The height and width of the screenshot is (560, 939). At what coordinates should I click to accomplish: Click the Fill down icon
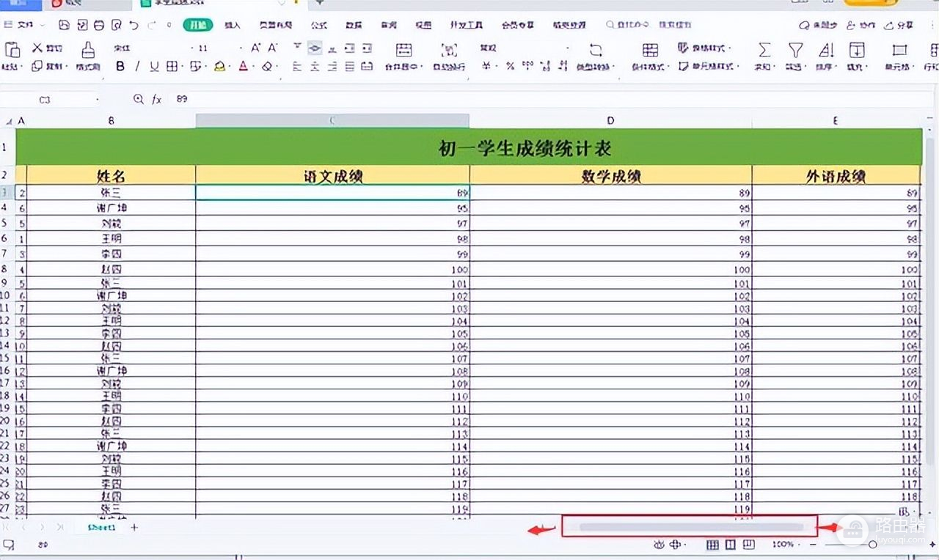coord(856,50)
